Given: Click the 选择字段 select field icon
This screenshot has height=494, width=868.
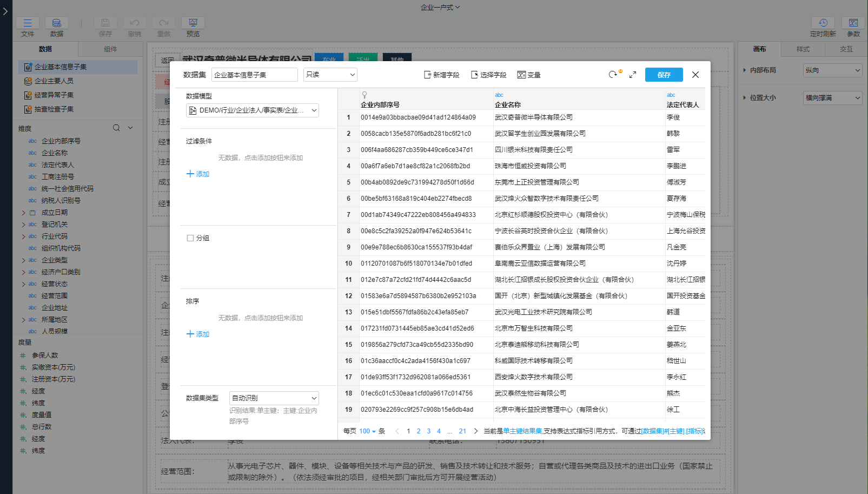Looking at the screenshot, I should click(474, 75).
